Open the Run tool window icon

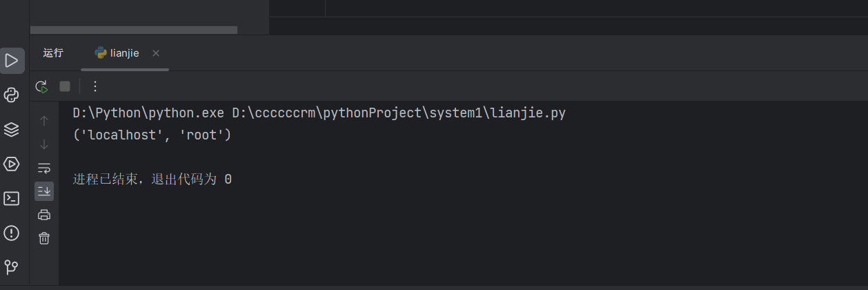click(12, 61)
